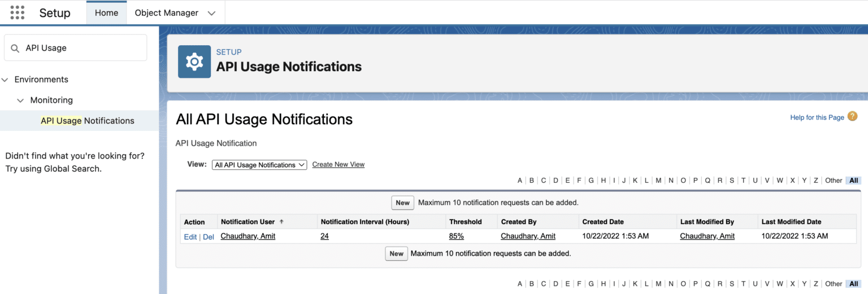Click Edit link for Chaudhary, Amit row
The width and height of the screenshot is (868, 294).
point(190,237)
